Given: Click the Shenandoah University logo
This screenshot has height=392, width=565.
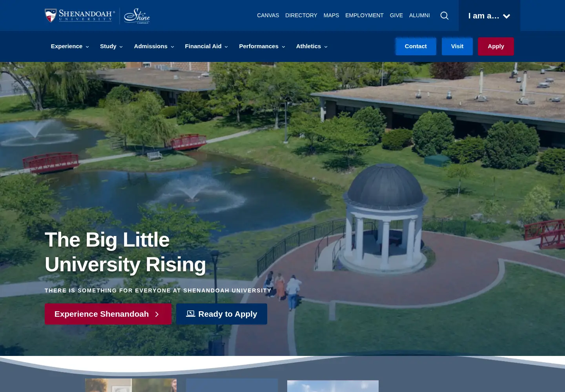Looking at the screenshot, I should 80,16.
